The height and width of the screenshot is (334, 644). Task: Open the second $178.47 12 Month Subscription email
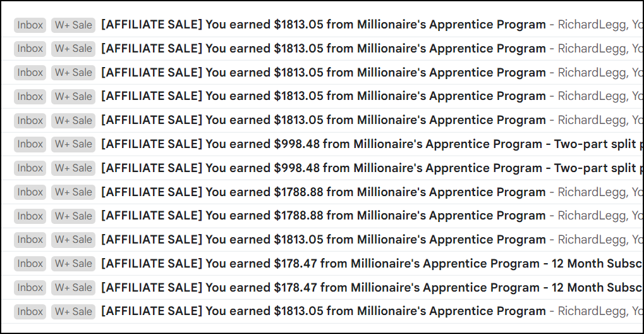tap(323, 287)
